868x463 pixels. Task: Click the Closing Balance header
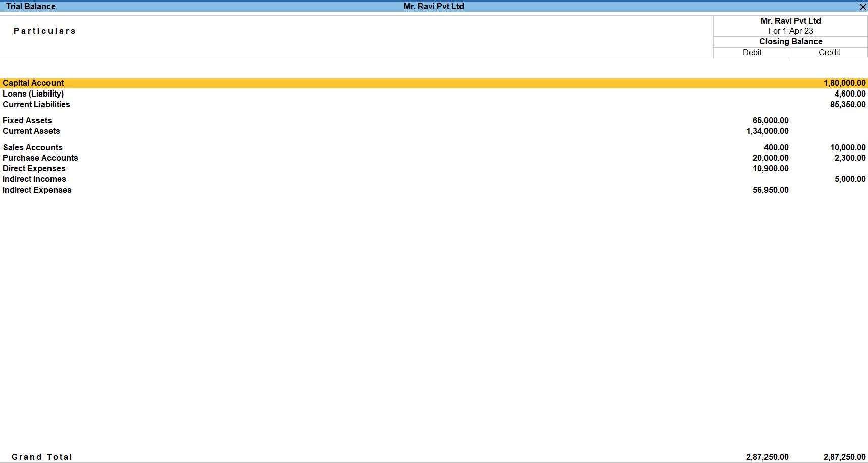[790, 42]
